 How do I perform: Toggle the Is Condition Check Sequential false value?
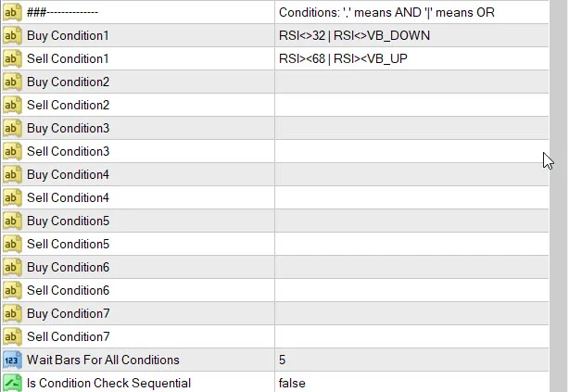point(292,383)
